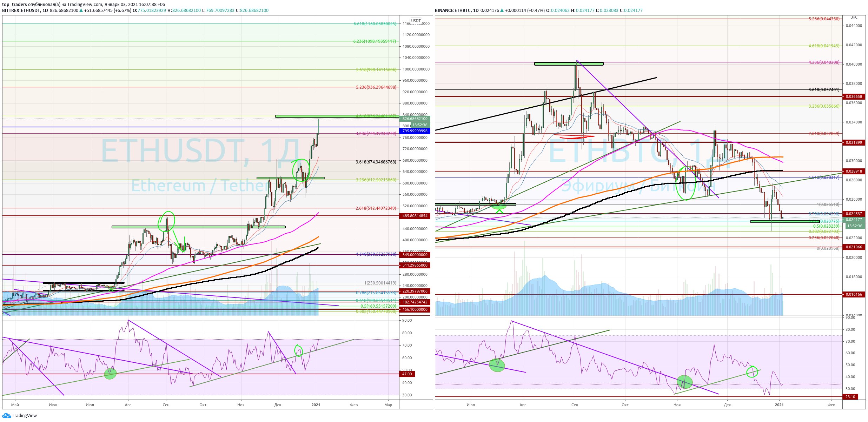
Task: Click the USDT currency label on the price axis
Action: [x=416, y=21]
